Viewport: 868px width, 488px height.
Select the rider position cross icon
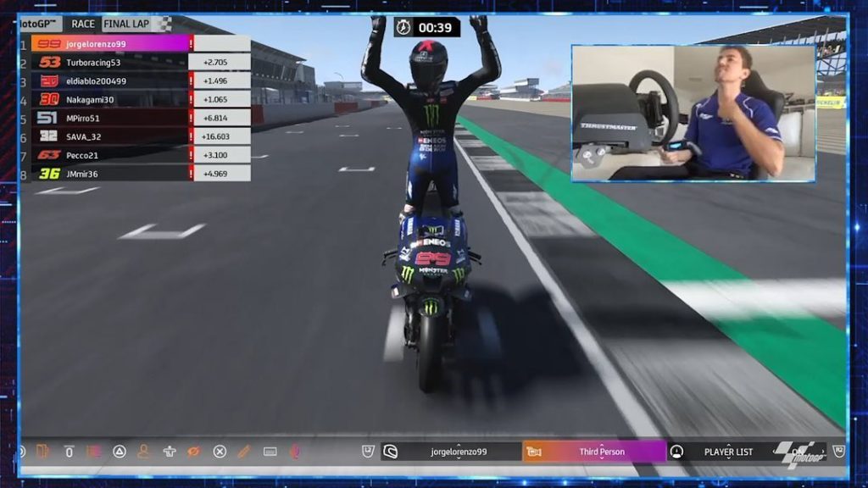tap(169, 452)
